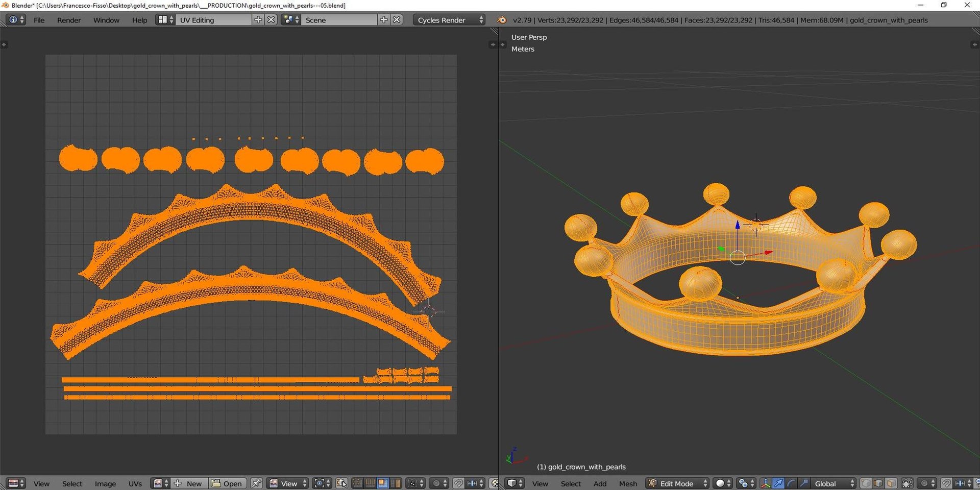Image resolution: width=980 pixels, height=490 pixels.
Task: Toggle snapping magnet in the 3D view
Action: (946, 483)
